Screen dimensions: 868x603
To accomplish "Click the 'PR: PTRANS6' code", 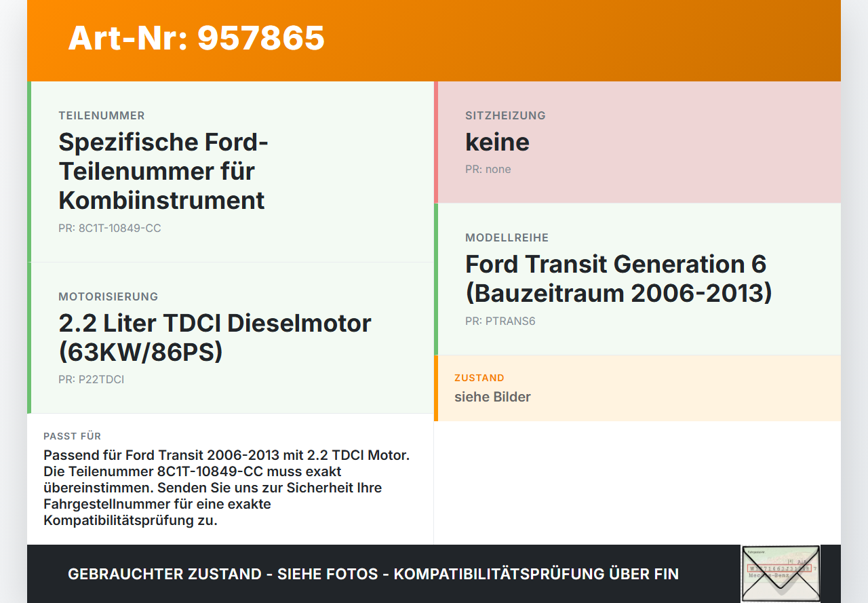I will [x=500, y=322].
